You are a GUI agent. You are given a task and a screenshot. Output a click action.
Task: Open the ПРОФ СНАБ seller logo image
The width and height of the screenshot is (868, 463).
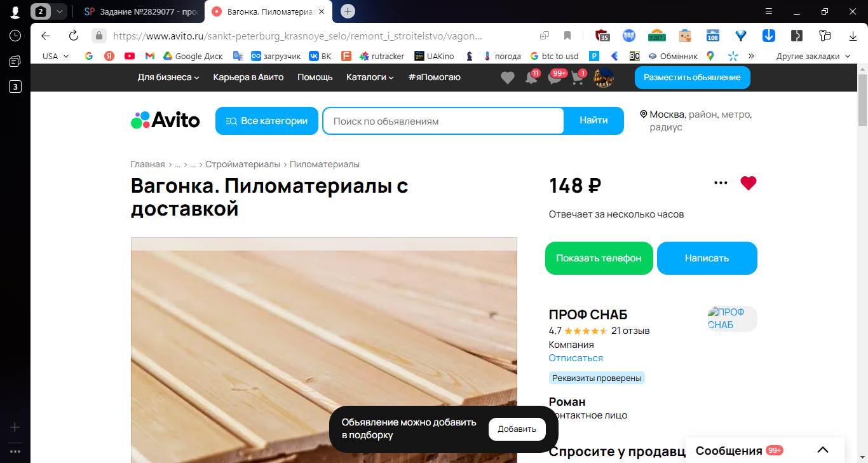(x=732, y=319)
